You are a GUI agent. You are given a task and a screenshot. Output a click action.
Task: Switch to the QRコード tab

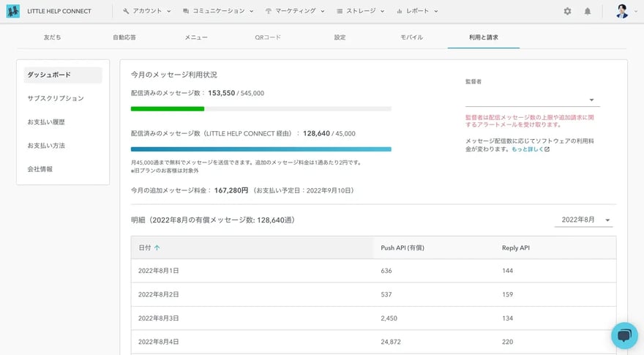coord(267,37)
